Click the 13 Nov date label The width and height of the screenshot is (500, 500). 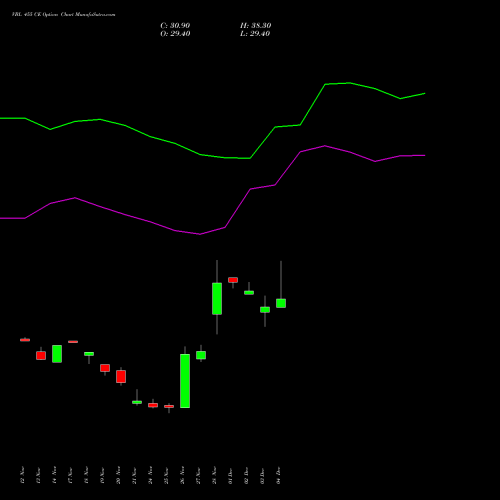pyautogui.click(x=38, y=475)
